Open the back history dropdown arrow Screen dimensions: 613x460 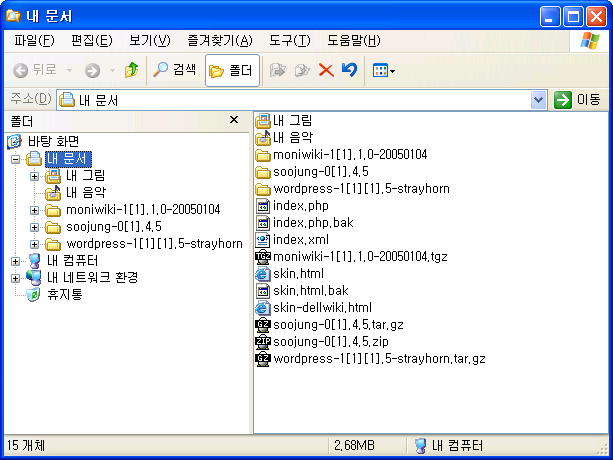coord(70,71)
